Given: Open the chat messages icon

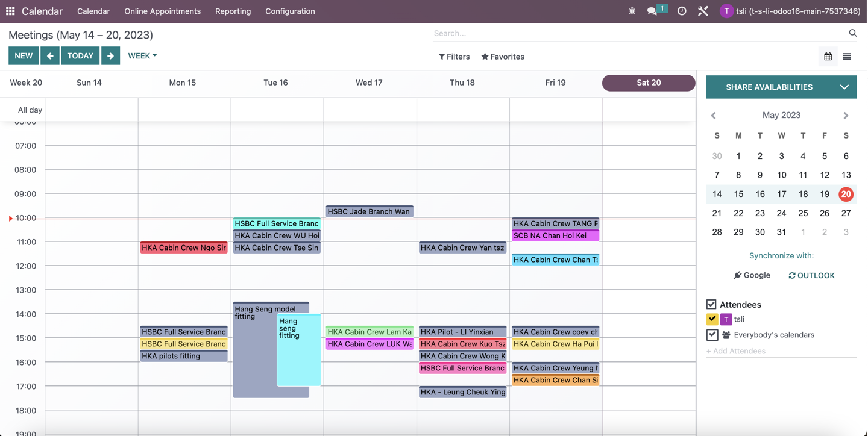Looking at the screenshot, I should pos(652,11).
